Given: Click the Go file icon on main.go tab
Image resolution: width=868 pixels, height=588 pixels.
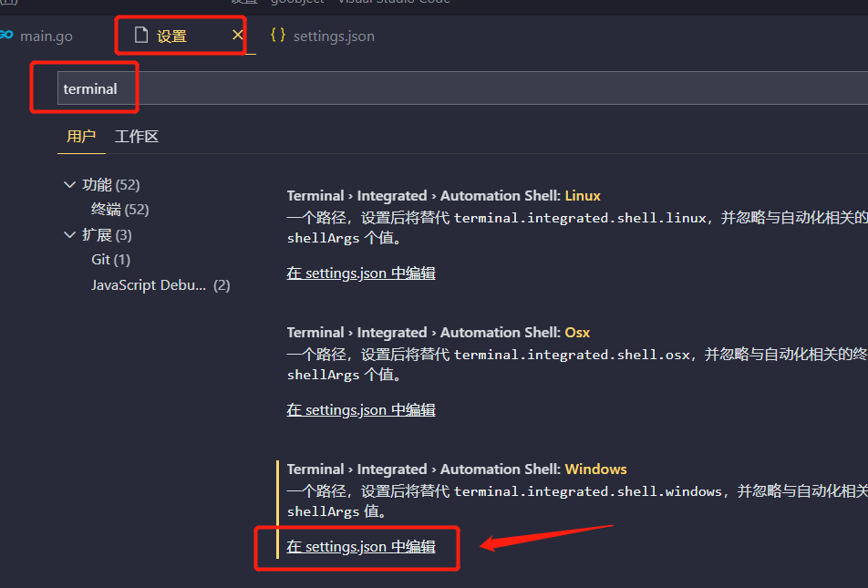Looking at the screenshot, I should coord(6,36).
